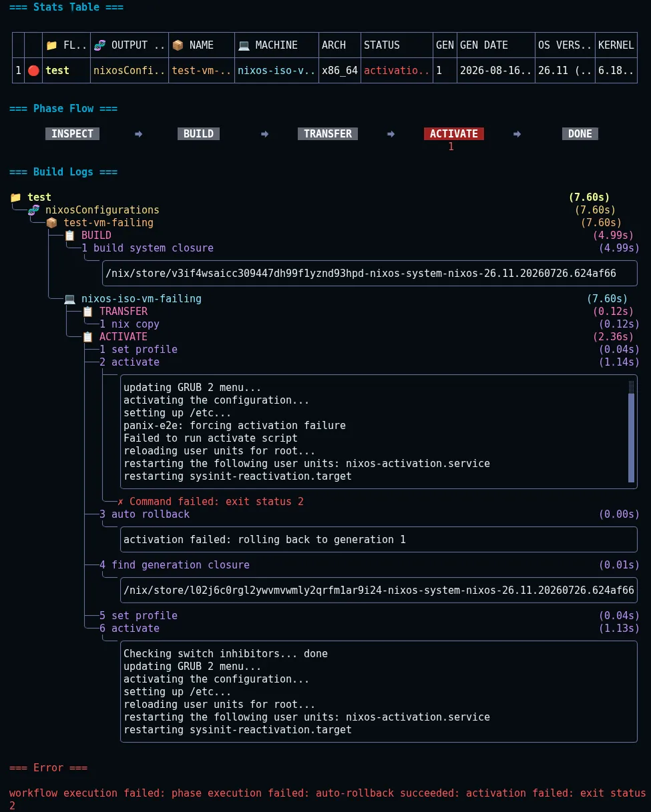Screen dimensions: 651x812
Task: Click the clipboard icon next to ACTIVATE in the tree
Action: (x=87, y=337)
